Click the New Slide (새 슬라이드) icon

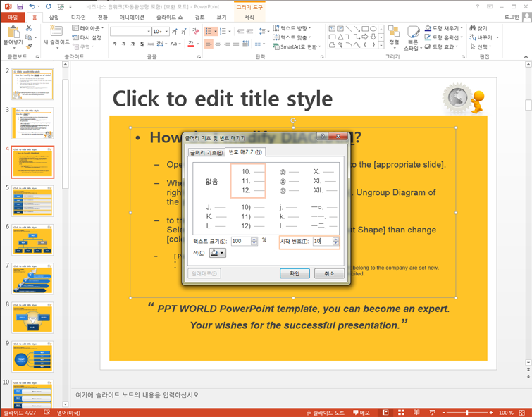[x=56, y=31]
